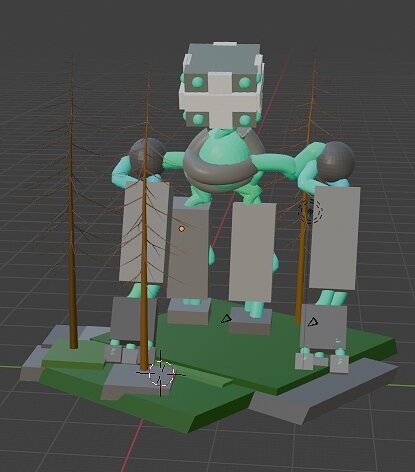Select the orange object origin dot
The width and height of the screenshot is (415, 472).
(182, 229)
